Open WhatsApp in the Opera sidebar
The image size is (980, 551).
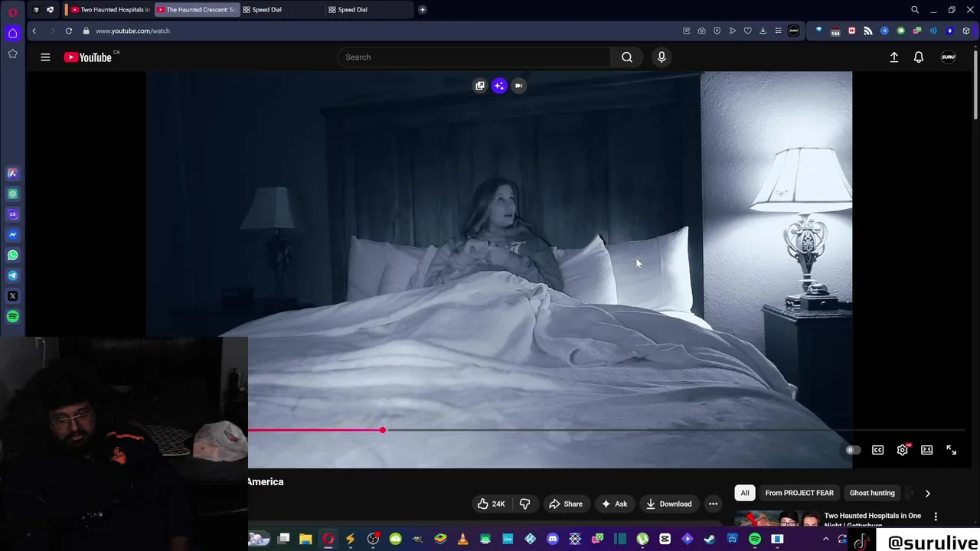12,255
